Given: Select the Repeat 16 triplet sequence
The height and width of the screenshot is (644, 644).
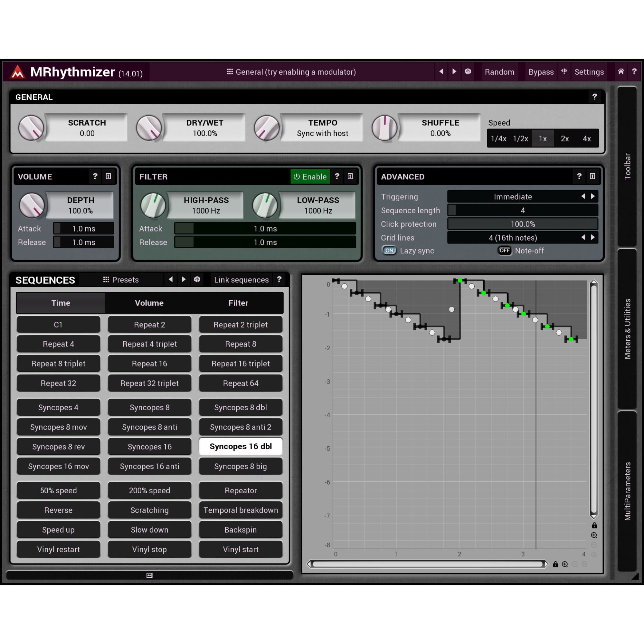Looking at the screenshot, I should click(x=240, y=363).
